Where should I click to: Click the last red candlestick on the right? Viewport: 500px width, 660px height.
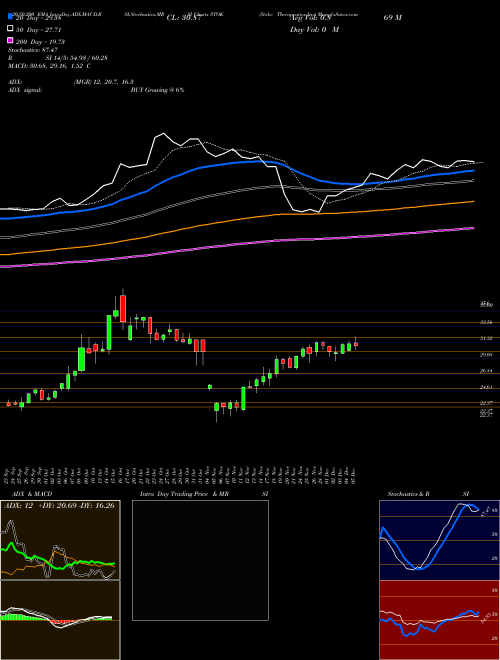click(x=356, y=344)
